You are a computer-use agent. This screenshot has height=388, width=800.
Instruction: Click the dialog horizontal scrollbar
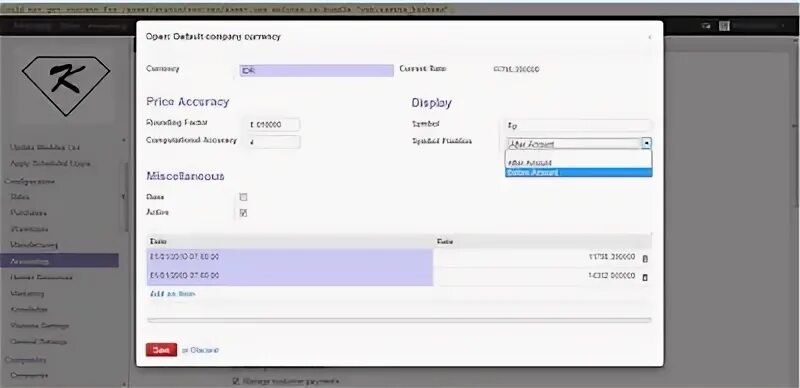point(399,320)
